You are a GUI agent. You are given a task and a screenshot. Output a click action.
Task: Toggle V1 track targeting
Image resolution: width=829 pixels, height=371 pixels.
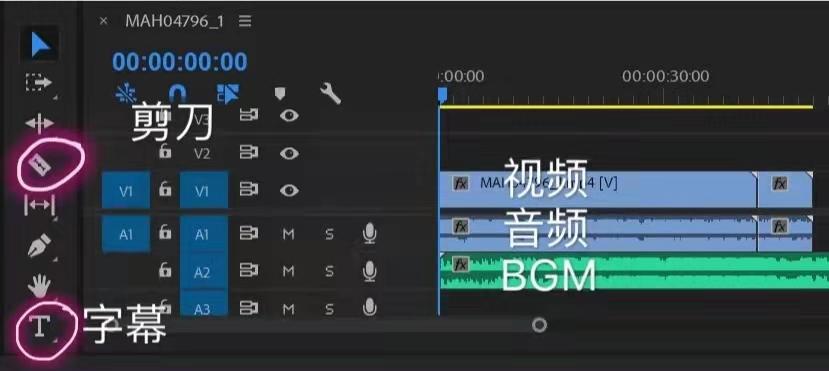click(204, 190)
